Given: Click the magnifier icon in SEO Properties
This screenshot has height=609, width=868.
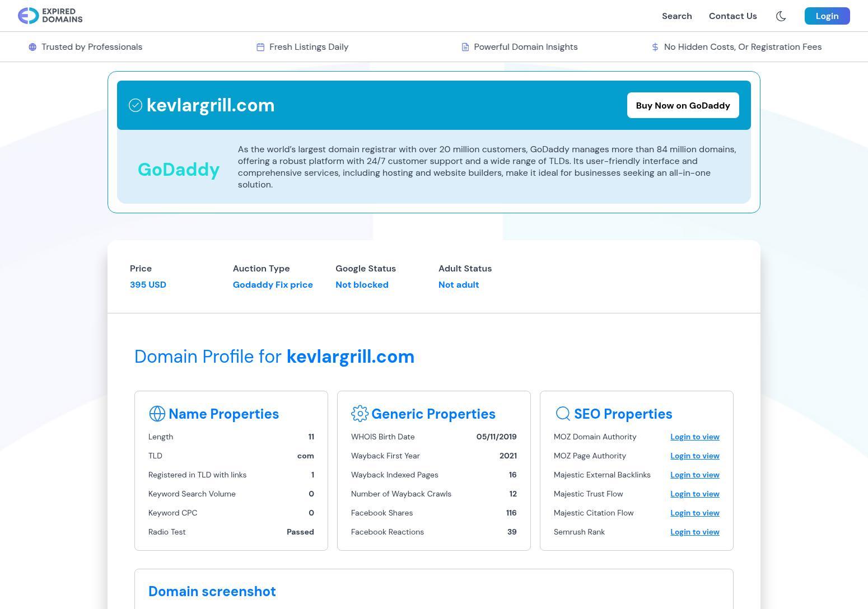Looking at the screenshot, I should tap(562, 414).
